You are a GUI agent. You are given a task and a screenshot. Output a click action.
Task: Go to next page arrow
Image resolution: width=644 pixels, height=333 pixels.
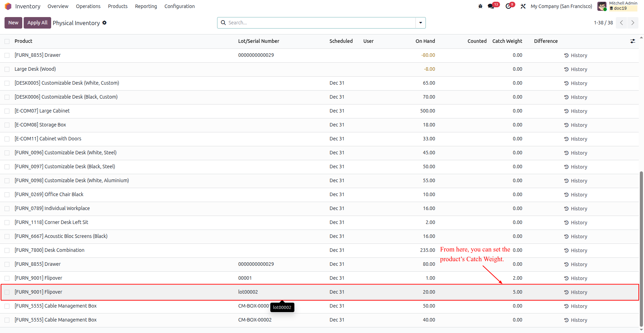pos(633,23)
